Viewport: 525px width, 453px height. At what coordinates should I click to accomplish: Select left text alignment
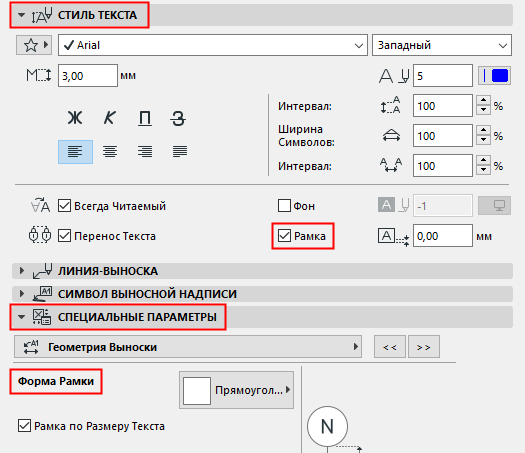pos(75,152)
